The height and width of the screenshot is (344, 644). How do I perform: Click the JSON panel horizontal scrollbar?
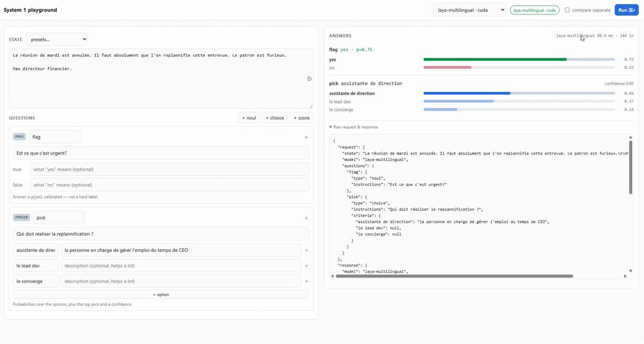(455, 276)
